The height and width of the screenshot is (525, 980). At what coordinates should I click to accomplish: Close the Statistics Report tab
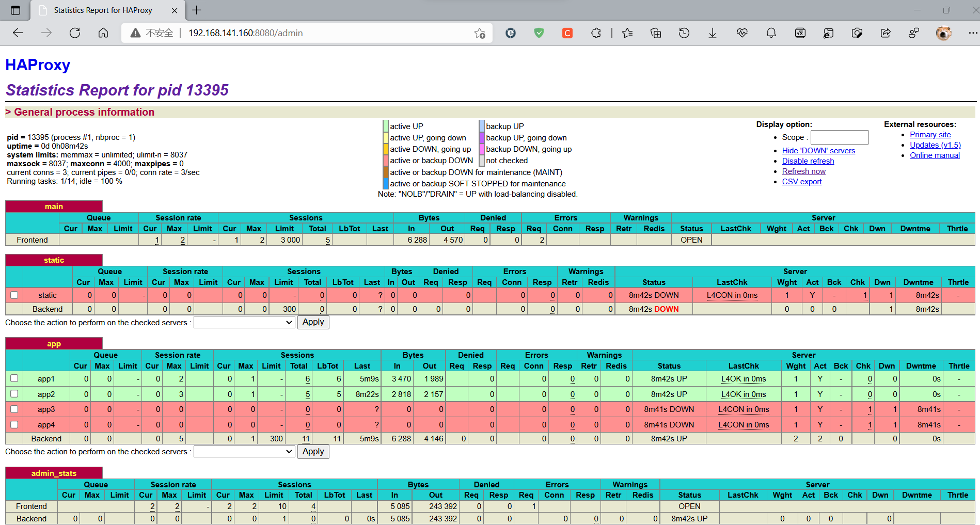click(175, 10)
